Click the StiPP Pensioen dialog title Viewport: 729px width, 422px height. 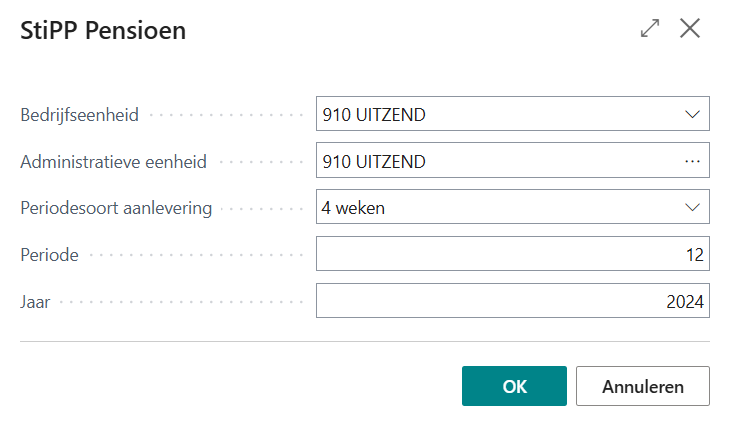103,31
